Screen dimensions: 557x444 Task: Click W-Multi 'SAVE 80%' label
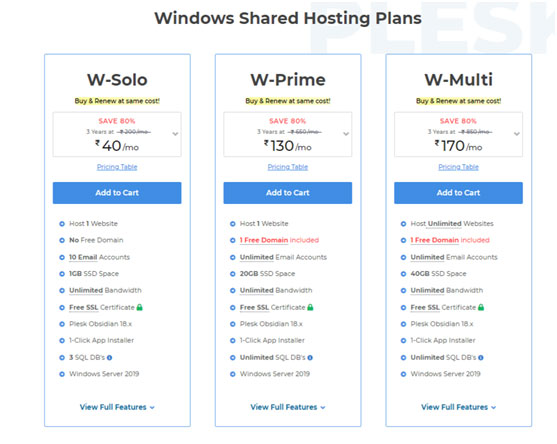click(458, 121)
